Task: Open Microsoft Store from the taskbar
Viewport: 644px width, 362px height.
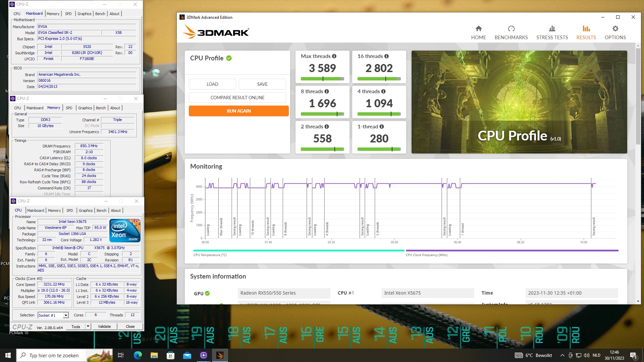Action: pyautogui.click(x=170, y=355)
